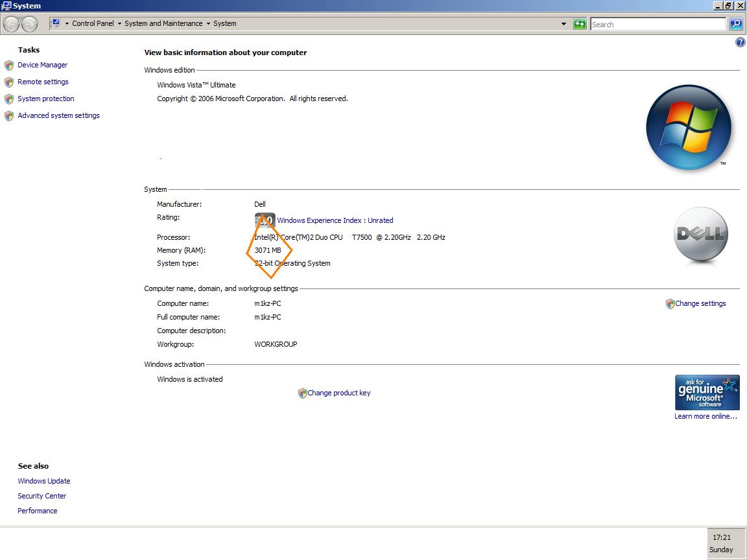747x560 pixels.
Task: Click the Windows is activated text
Action: 189,379
